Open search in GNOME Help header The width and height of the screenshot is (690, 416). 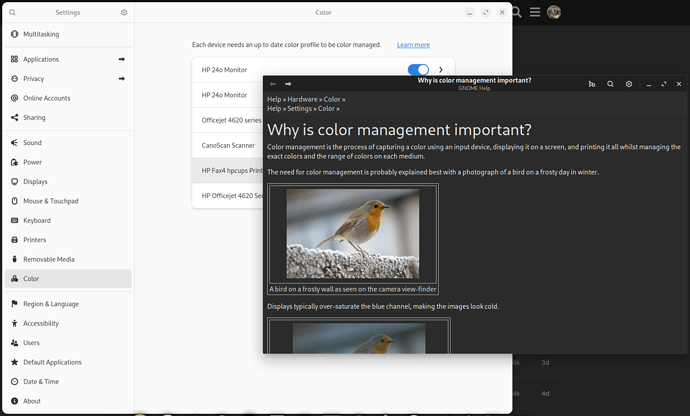(x=610, y=84)
